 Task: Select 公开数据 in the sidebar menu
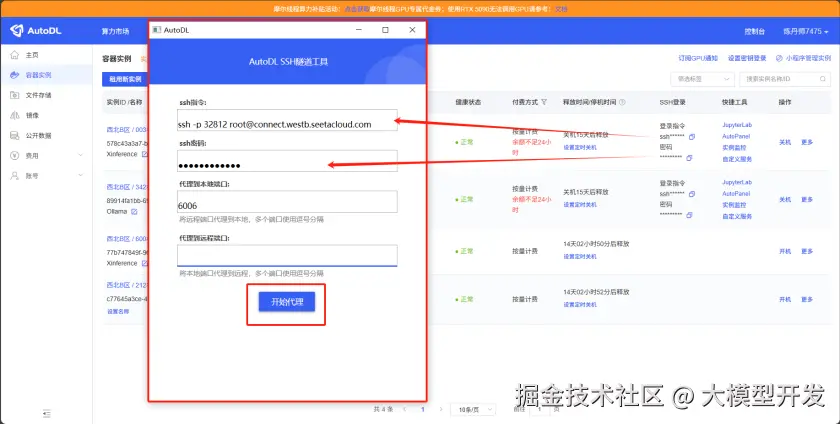(39, 136)
